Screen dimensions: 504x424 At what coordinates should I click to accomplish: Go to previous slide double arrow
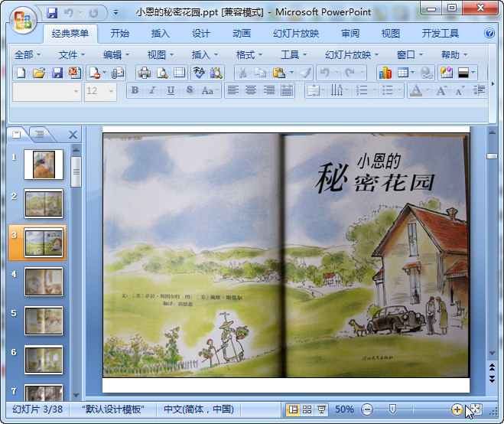click(492, 367)
